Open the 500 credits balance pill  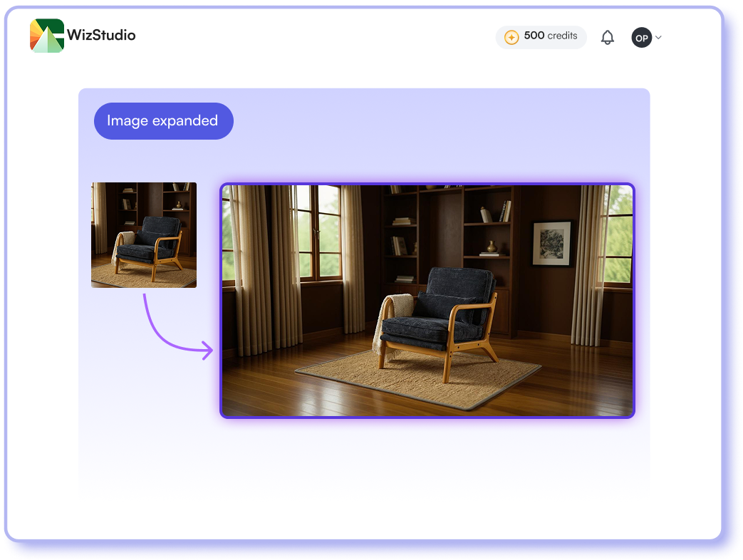click(541, 37)
